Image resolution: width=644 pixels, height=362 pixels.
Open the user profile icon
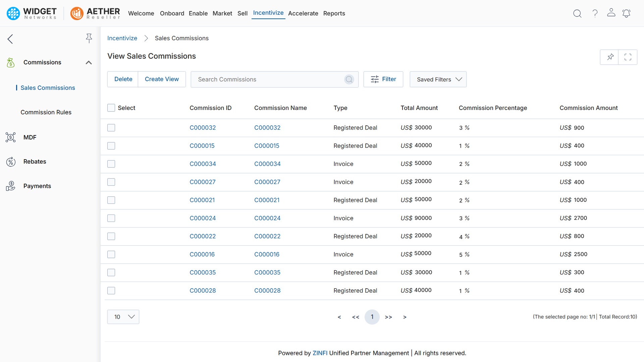click(611, 13)
